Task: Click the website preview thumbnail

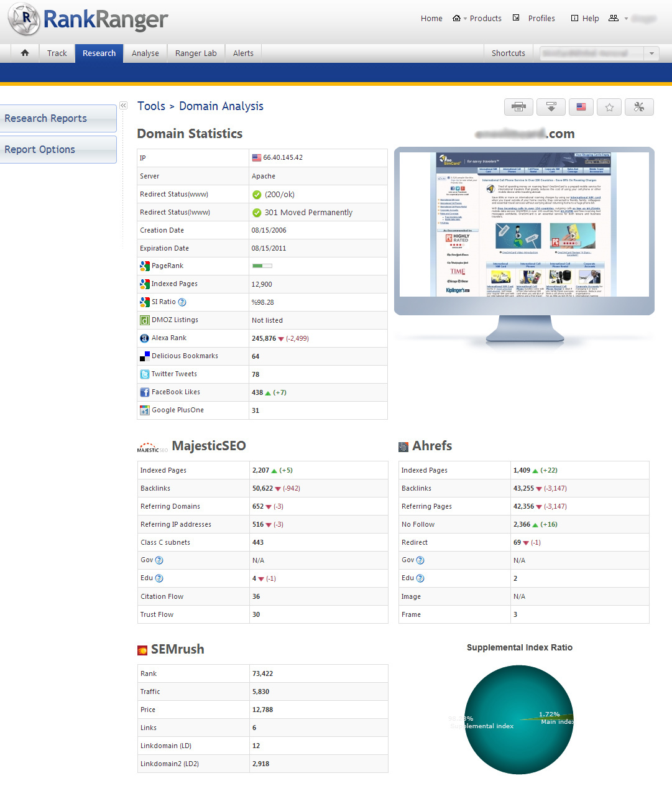Action: 524,224
